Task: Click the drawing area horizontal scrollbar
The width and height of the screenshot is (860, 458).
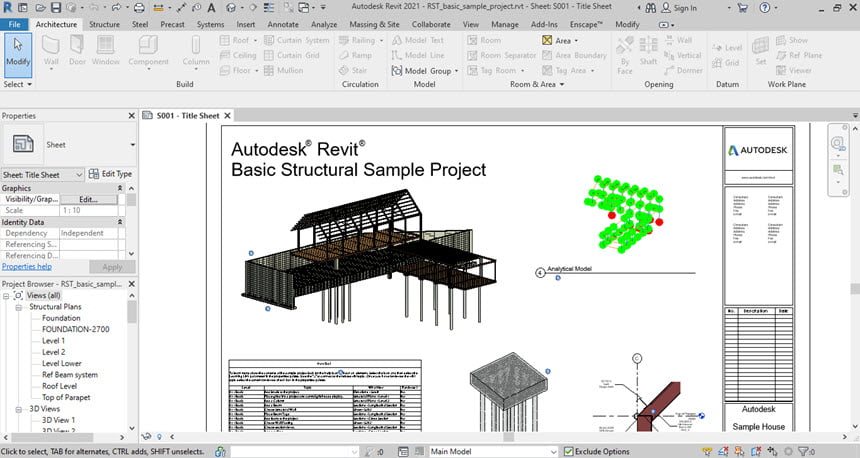Action: [508, 437]
